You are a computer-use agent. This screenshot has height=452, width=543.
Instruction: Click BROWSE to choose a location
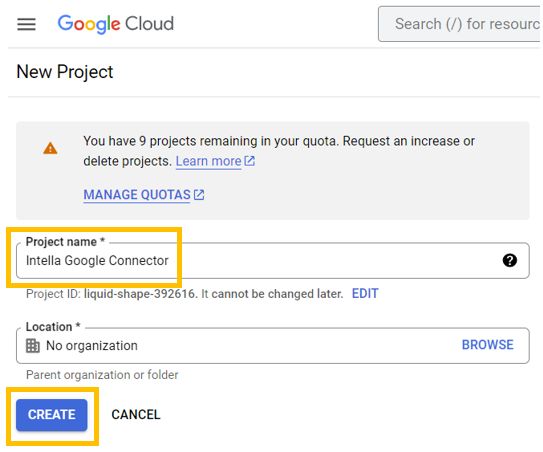pos(488,345)
